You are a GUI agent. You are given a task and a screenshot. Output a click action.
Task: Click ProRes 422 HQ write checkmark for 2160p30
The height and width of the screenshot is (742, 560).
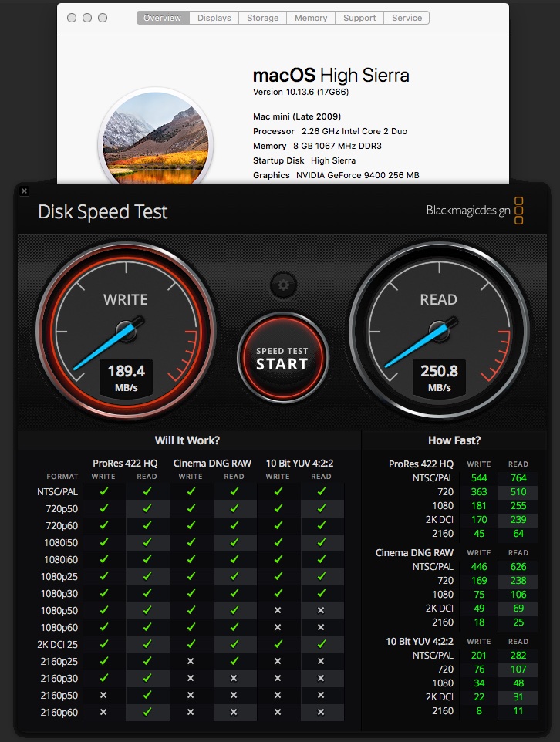[103, 678]
